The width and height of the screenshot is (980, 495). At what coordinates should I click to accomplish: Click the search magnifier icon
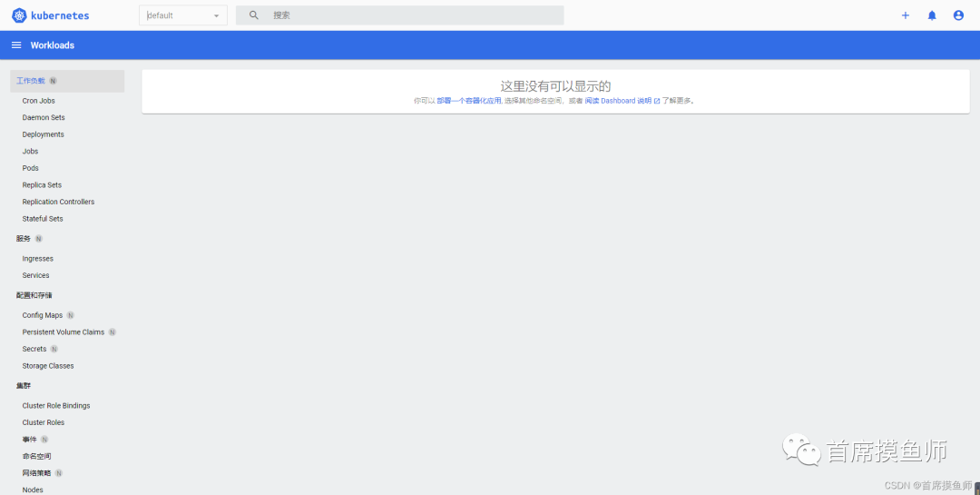click(254, 15)
